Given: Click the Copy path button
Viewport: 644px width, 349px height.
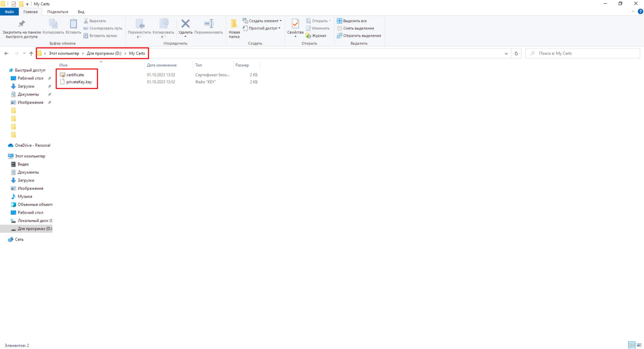Looking at the screenshot, I should tap(103, 28).
